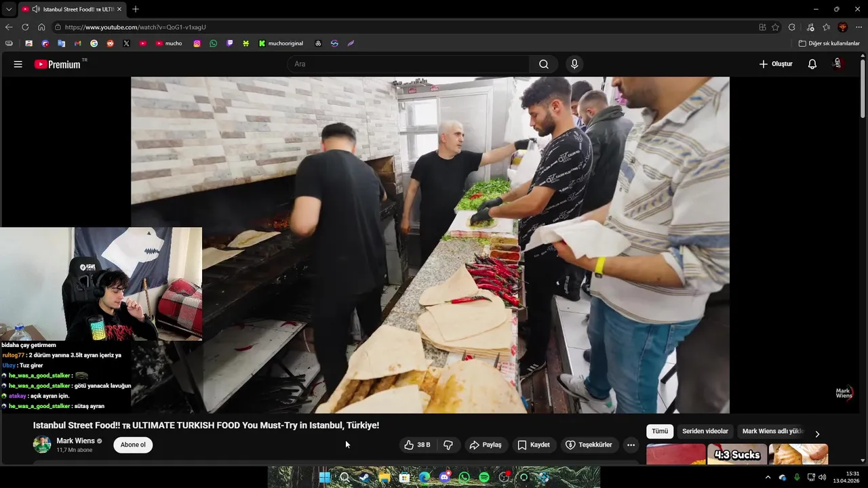Go back with browser back arrow
The width and height of the screenshot is (868, 488).
pyautogui.click(x=9, y=27)
